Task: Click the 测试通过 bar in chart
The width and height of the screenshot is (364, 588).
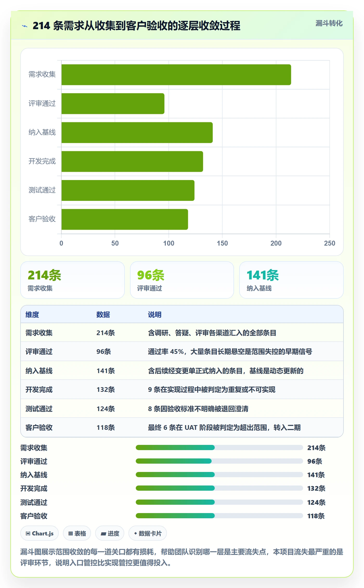Action: (x=128, y=190)
